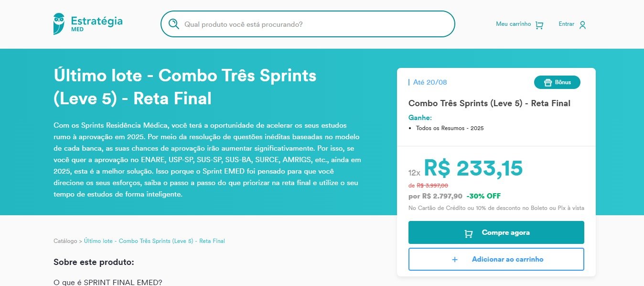Click the user profile icon

pyautogui.click(x=582, y=25)
